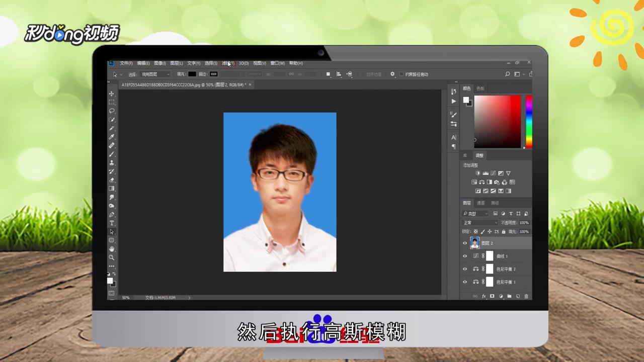The width and height of the screenshot is (644, 362).
Task: Hide layer 图层 2
Action: click(x=465, y=243)
